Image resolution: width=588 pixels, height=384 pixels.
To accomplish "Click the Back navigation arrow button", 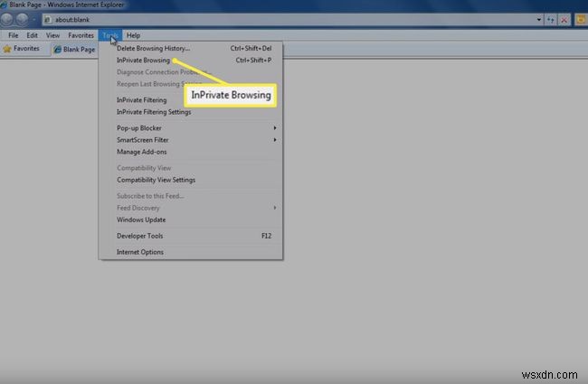I will coord(6,20).
